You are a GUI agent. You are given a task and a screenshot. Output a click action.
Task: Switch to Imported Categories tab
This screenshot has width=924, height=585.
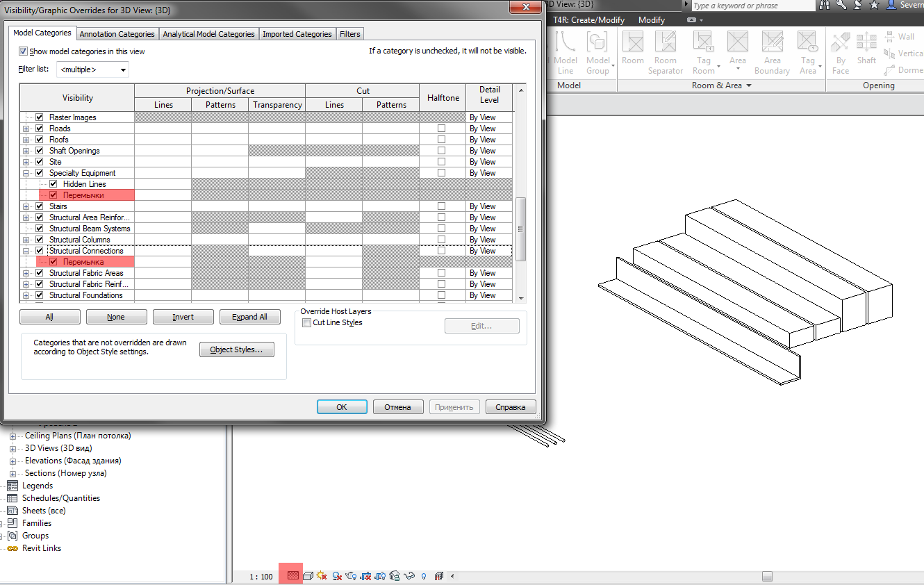click(x=297, y=34)
